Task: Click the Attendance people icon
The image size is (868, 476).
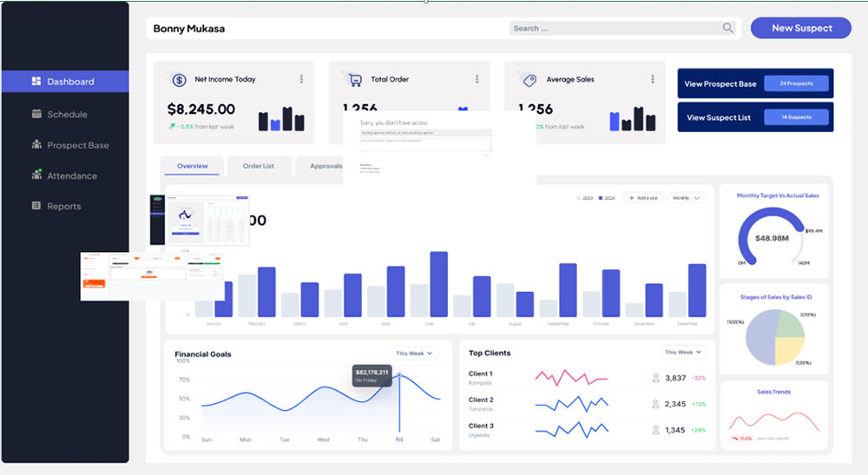Action: 36,175
